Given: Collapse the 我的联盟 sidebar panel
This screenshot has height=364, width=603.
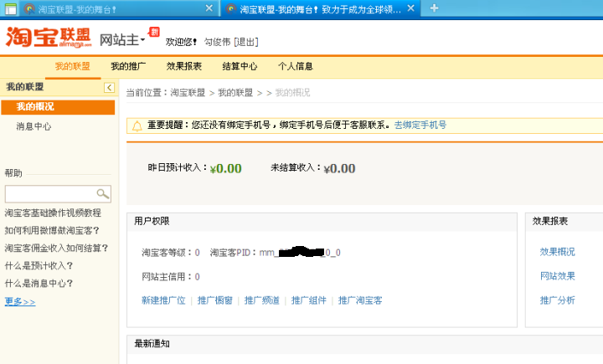Looking at the screenshot, I should click(109, 88).
